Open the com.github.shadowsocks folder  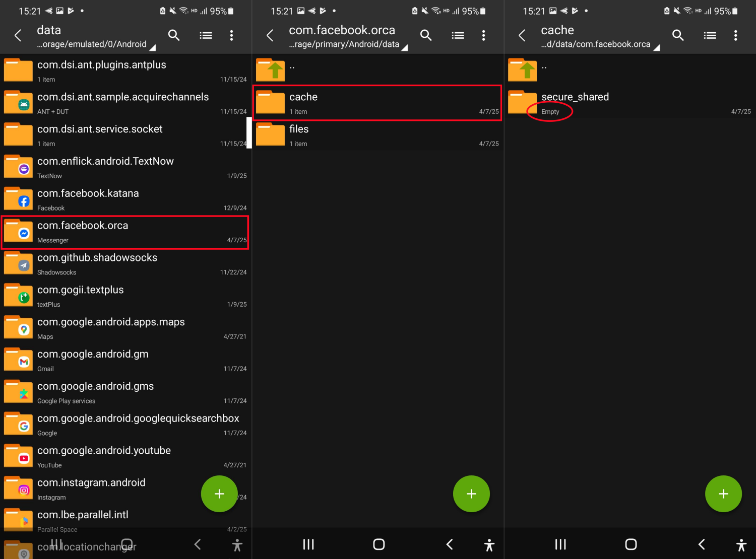point(125,264)
